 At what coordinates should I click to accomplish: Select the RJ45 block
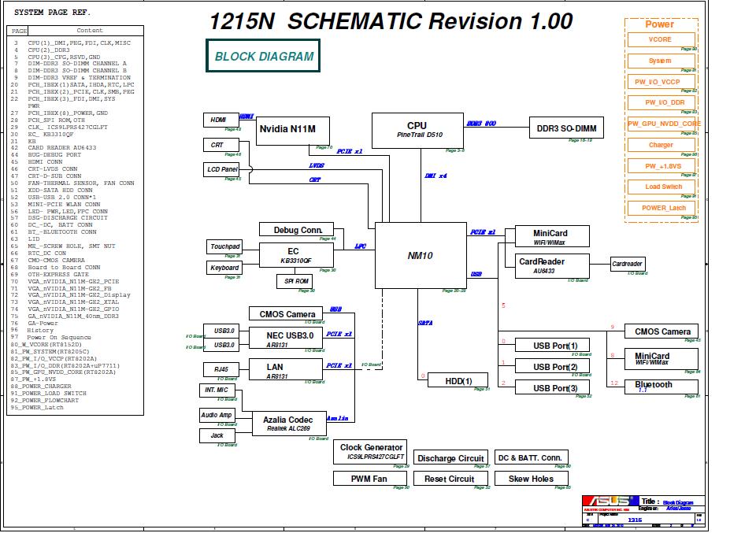[x=221, y=369]
